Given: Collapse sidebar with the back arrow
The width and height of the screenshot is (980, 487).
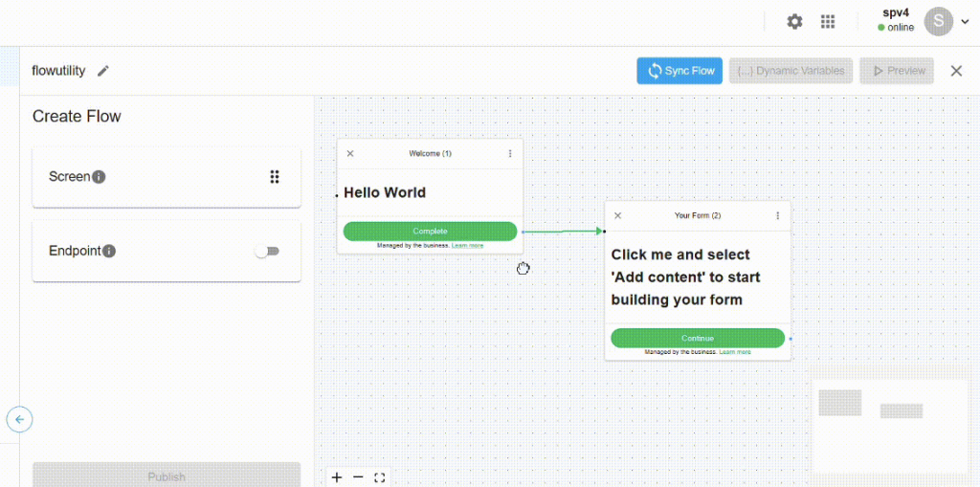Looking at the screenshot, I should 19,419.
